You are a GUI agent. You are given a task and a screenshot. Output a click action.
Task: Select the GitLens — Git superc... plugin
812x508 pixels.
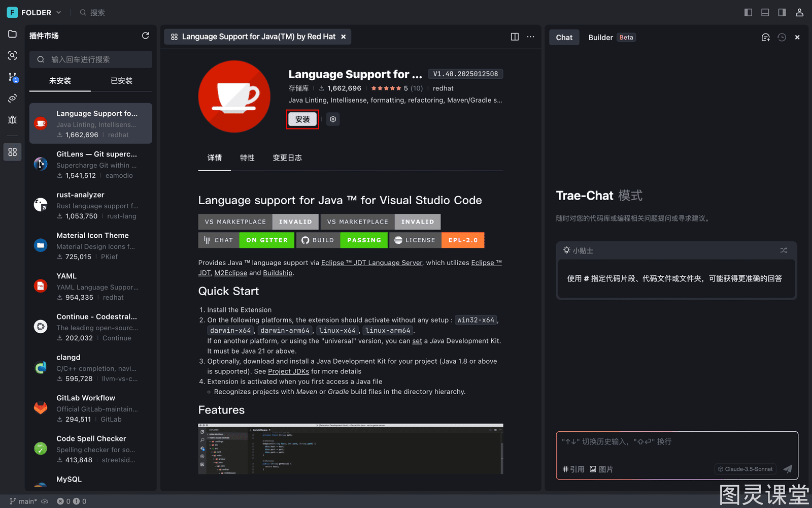[91, 164]
